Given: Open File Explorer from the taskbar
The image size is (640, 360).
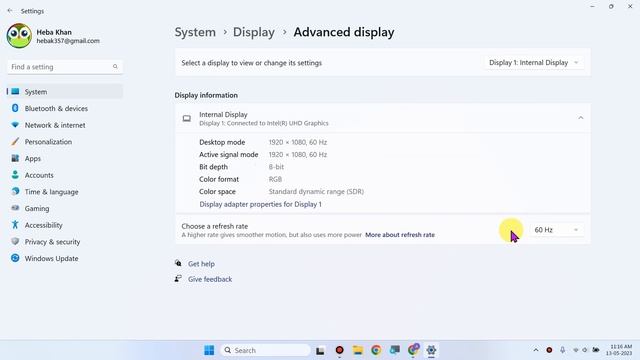Looking at the screenshot, I should pos(358,350).
